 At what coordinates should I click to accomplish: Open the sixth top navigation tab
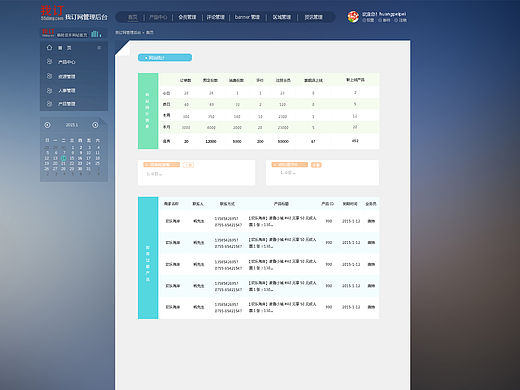click(x=282, y=17)
